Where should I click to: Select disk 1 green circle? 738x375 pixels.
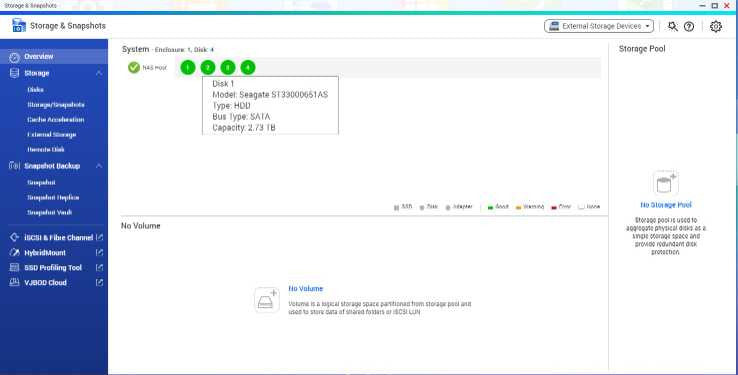point(188,68)
